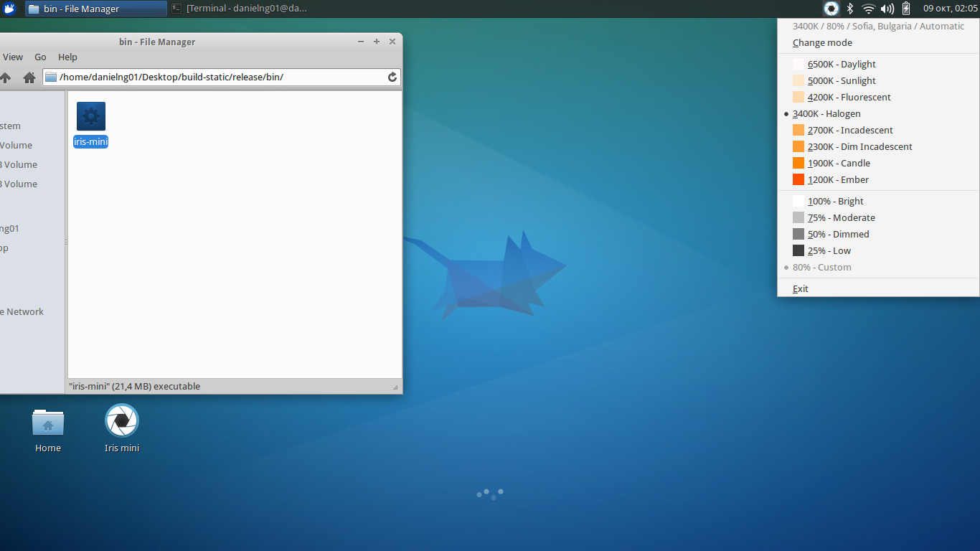
Task: Open the Bluetooth tray icon
Action: 850,9
